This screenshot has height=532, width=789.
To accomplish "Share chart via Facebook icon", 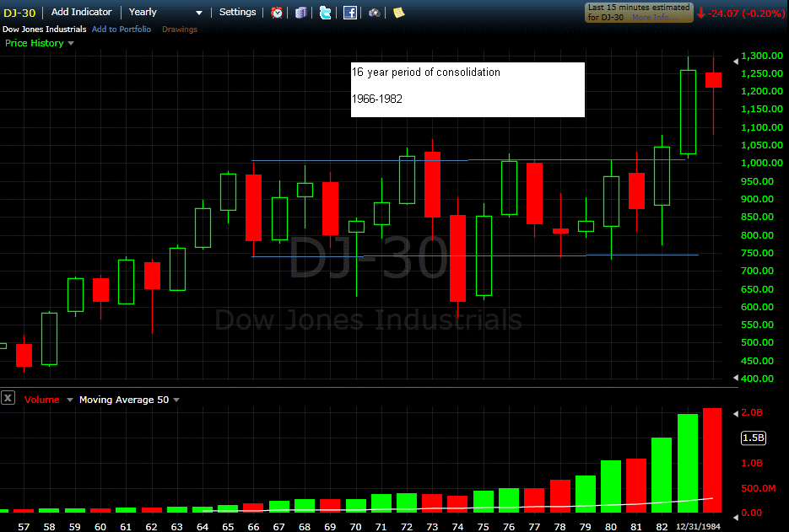I will tap(349, 13).
